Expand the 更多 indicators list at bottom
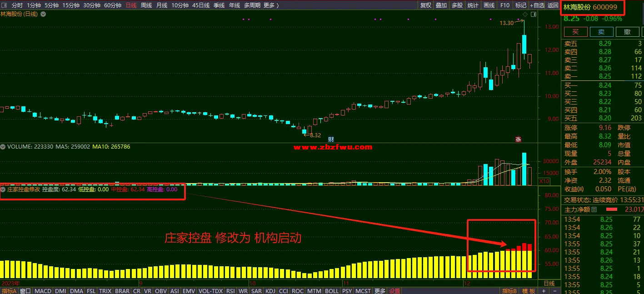This screenshot has width=644, height=294. pos(380,291)
